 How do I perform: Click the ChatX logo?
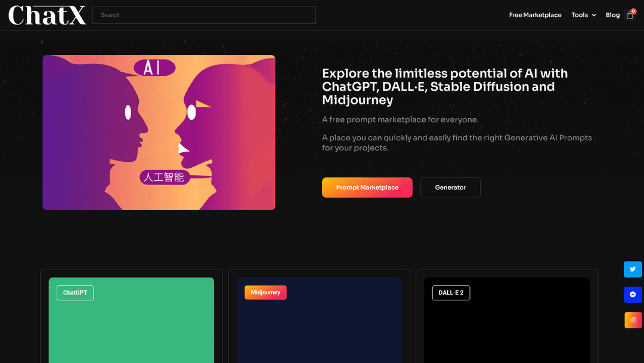47,15
